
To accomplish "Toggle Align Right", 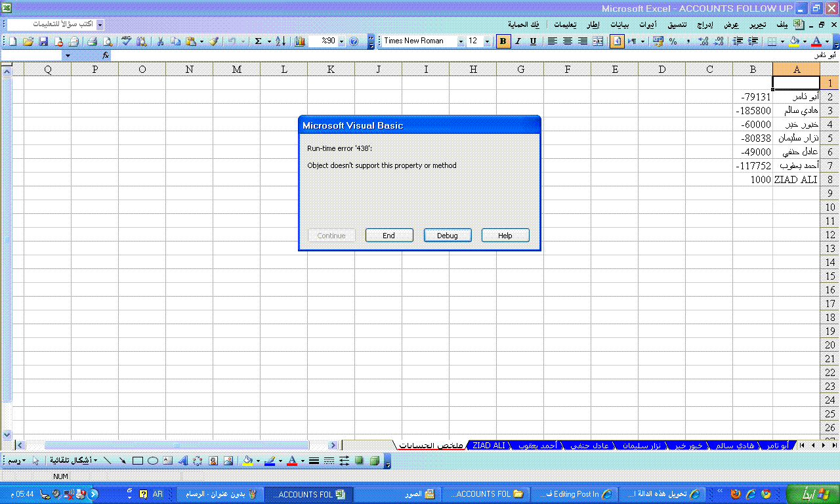I will point(583,41).
